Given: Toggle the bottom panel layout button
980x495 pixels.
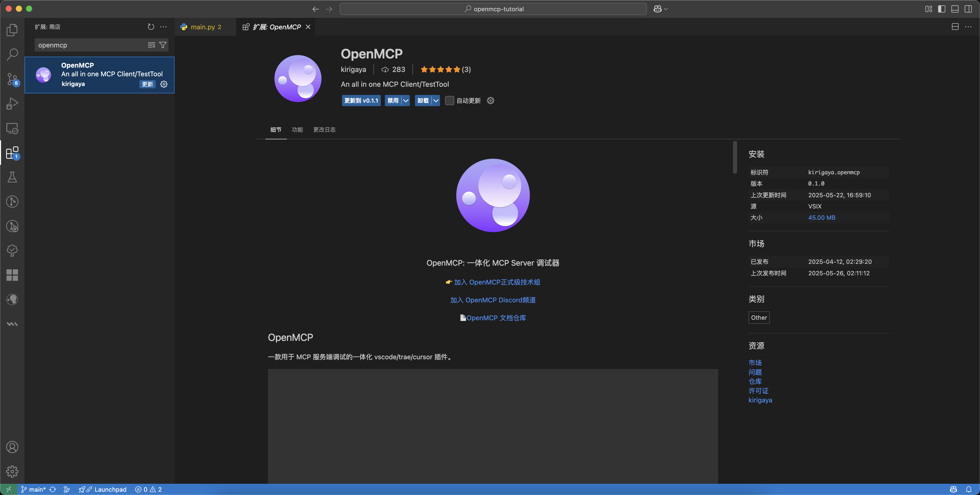Looking at the screenshot, I should (955, 9).
